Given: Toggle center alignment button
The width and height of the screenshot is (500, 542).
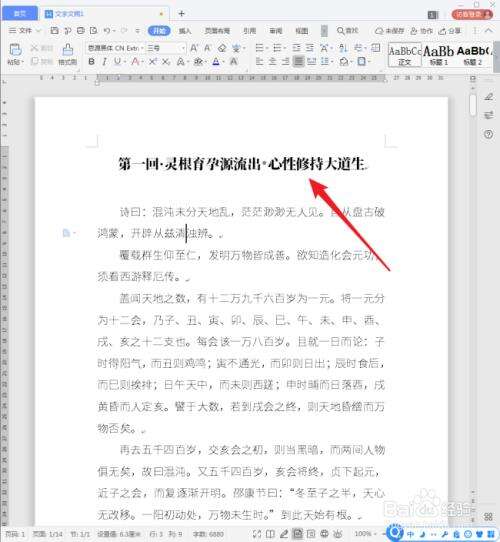Looking at the screenshot, I should [x=272, y=62].
